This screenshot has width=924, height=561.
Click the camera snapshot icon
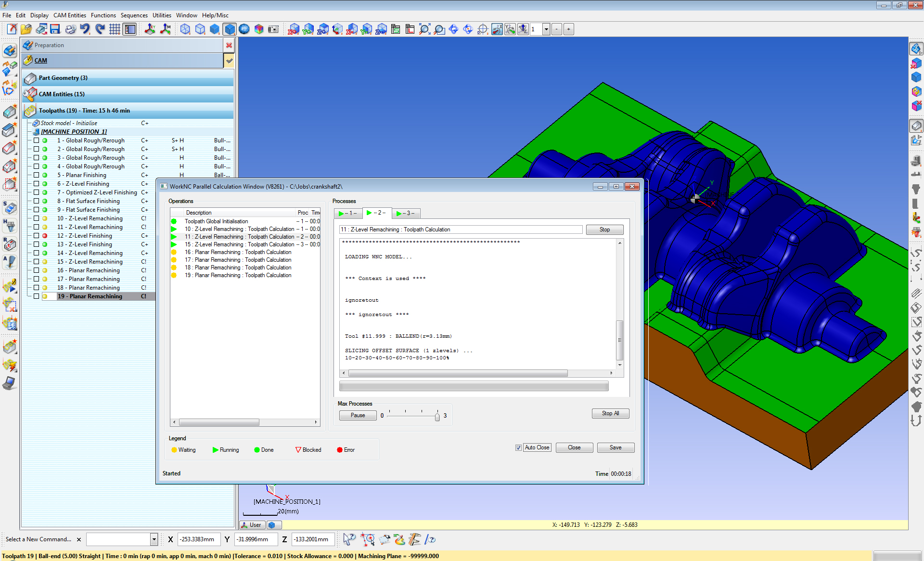(273, 29)
